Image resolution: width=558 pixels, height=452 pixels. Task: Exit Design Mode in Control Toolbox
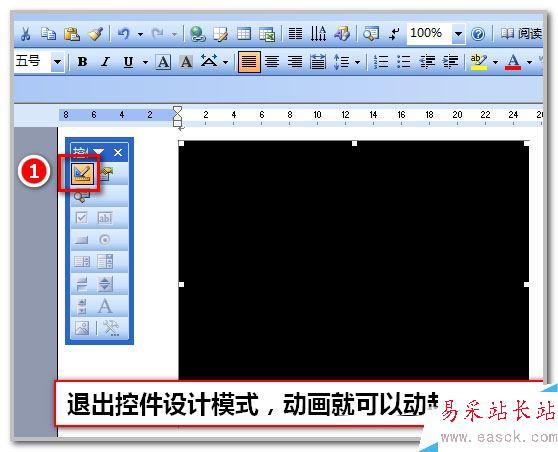point(83,174)
